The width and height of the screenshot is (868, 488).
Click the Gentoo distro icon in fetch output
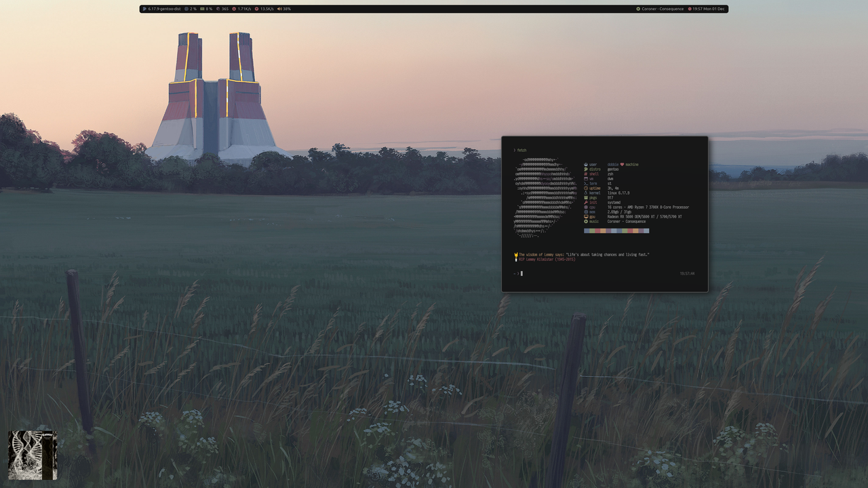(586, 169)
